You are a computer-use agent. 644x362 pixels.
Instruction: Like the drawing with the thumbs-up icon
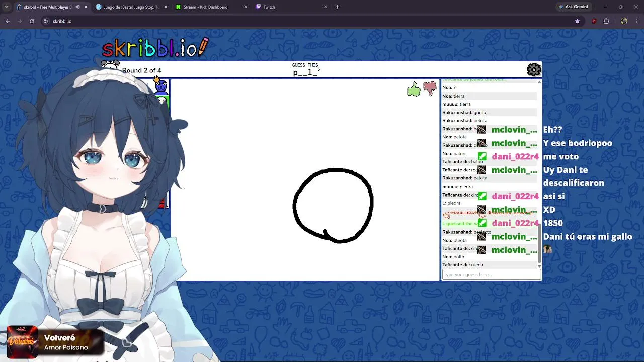tap(414, 89)
